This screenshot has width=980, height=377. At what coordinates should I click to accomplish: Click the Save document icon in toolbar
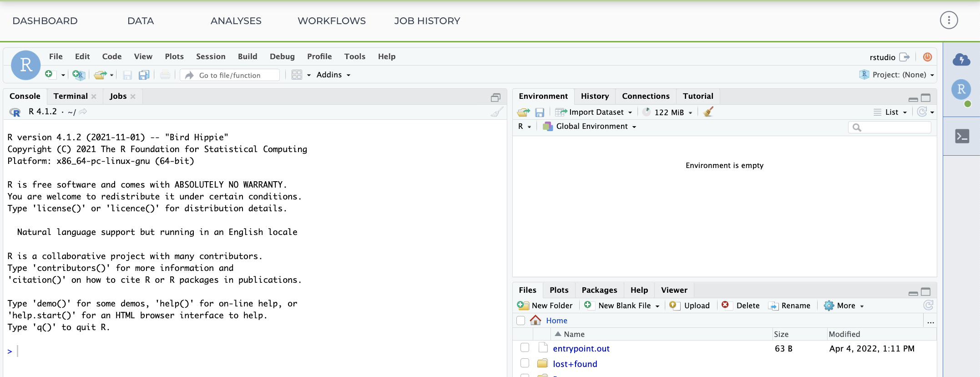click(127, 75)
